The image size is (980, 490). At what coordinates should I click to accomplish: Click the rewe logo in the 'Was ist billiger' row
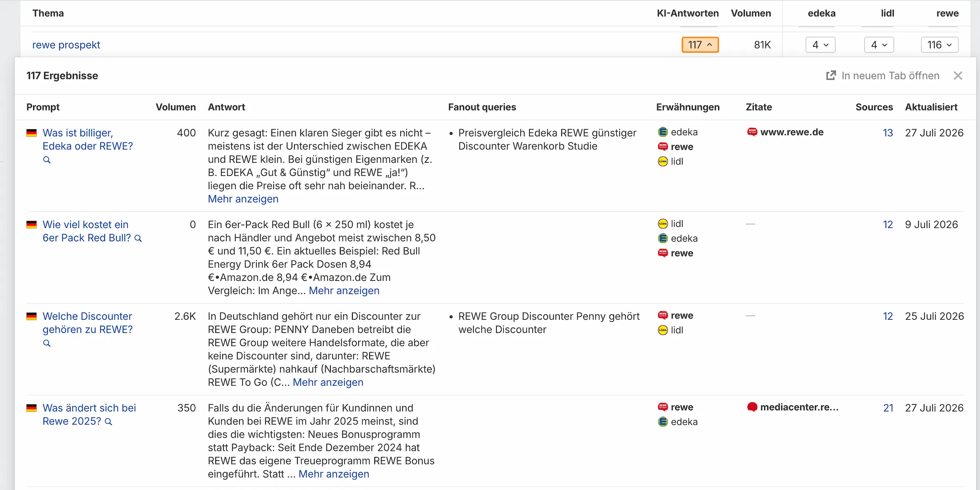(662, 147)
